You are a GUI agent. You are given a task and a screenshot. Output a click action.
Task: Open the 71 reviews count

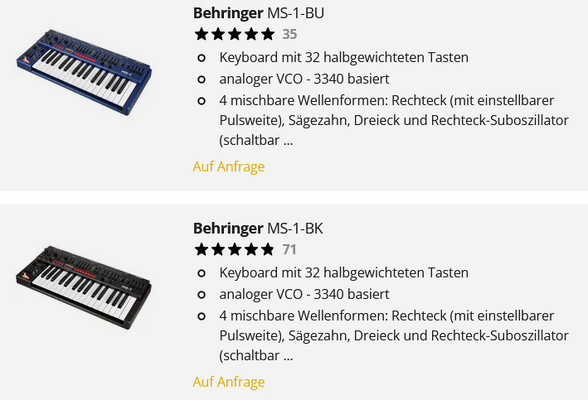pyautogui.click(x=289, y=249)
